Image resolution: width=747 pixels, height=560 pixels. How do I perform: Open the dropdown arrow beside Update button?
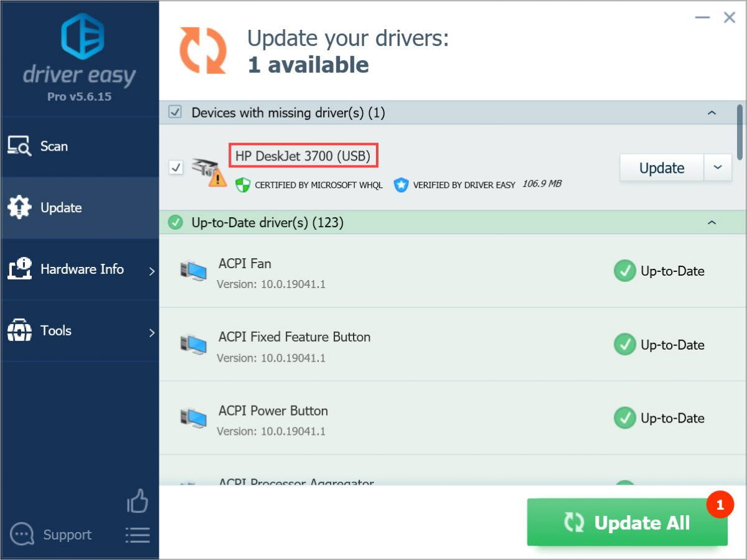click(x=718, y=168)
